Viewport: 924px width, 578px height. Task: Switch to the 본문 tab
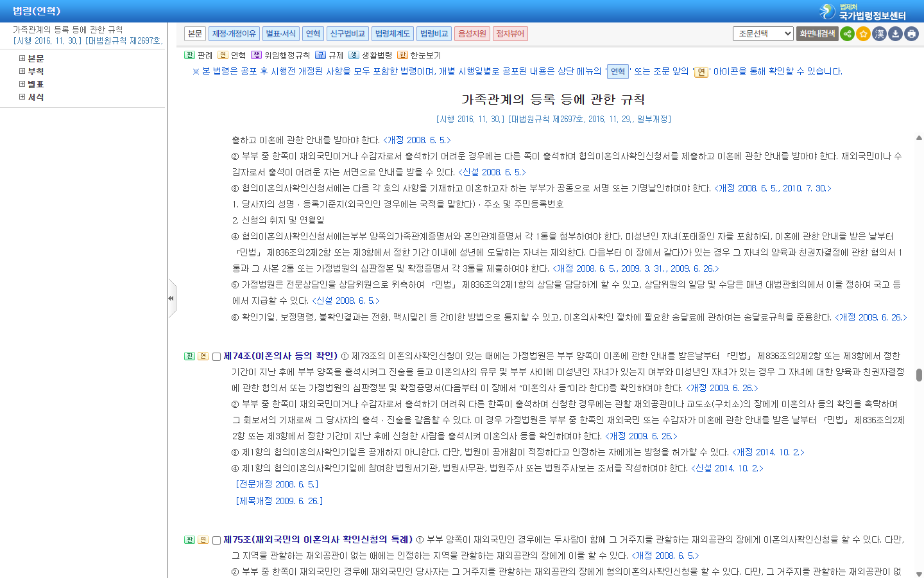pyautogui.click(x=195, y=33)
